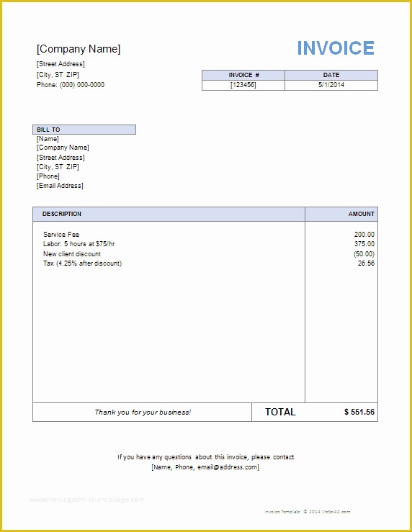Viewport: 412px width, 532px height.
Task: Click the Phone: (000) 000-0000 line
Action: pos(71,85)
